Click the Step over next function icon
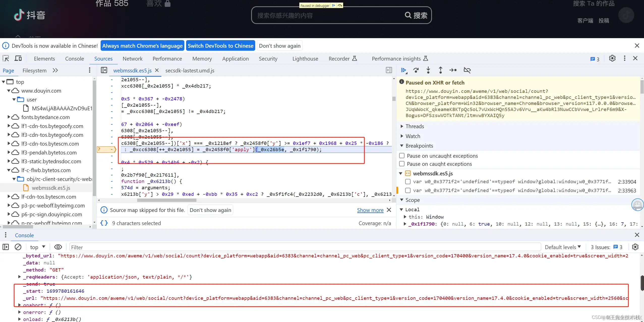This screenshot has width=644, height=322. pos(416,70)
